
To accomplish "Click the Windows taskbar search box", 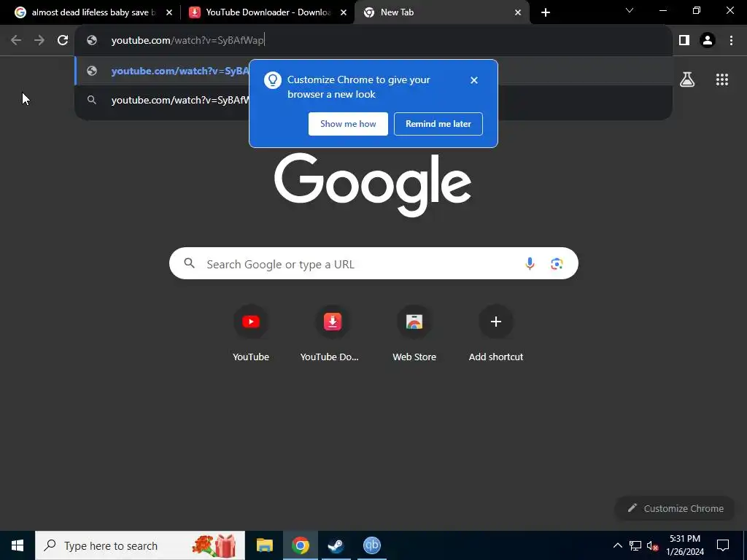I will click(x=140, y=545).
